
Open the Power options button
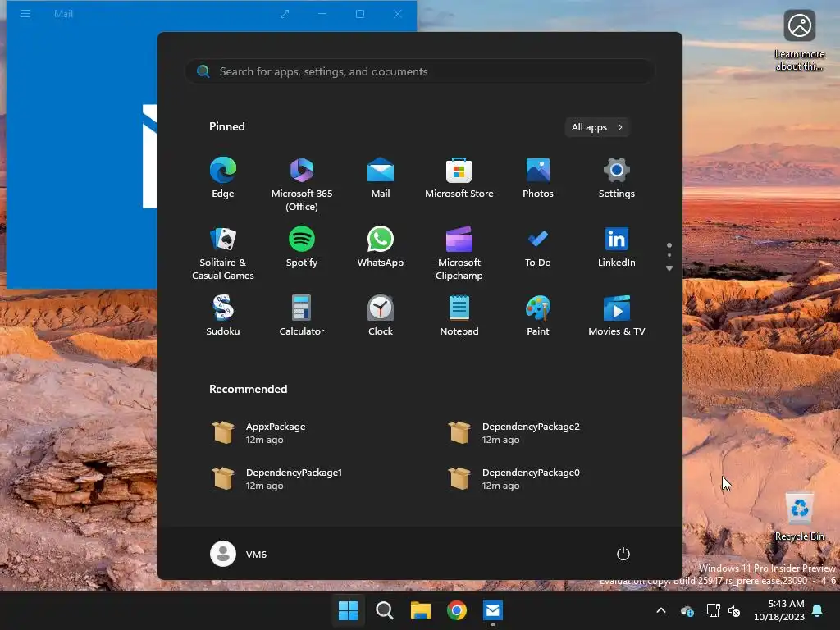(623, 554)
